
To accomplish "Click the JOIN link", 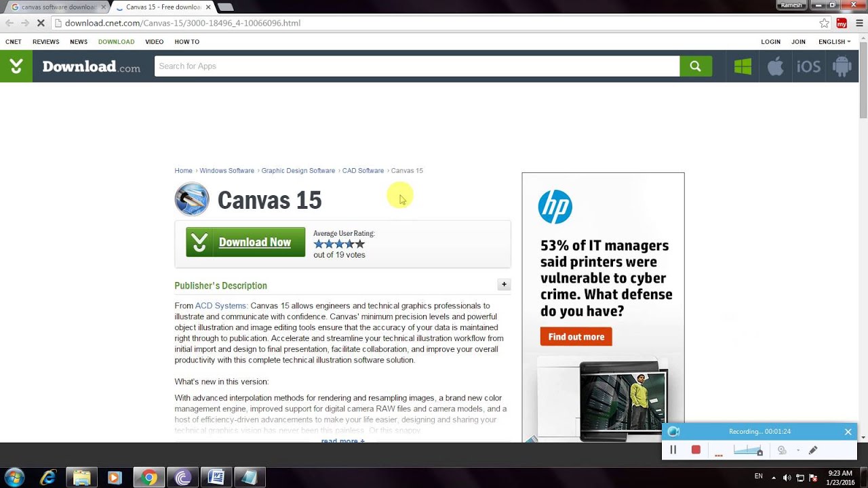I will point(799,42).
